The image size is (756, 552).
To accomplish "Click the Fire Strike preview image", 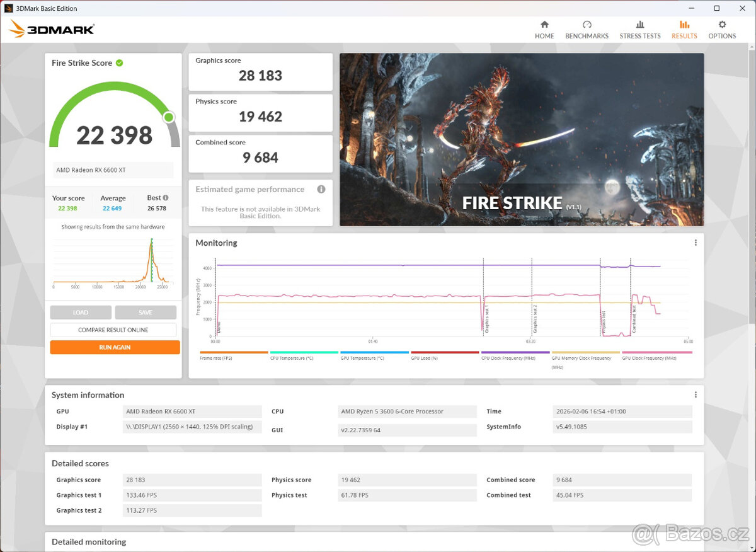I will 521,139.
